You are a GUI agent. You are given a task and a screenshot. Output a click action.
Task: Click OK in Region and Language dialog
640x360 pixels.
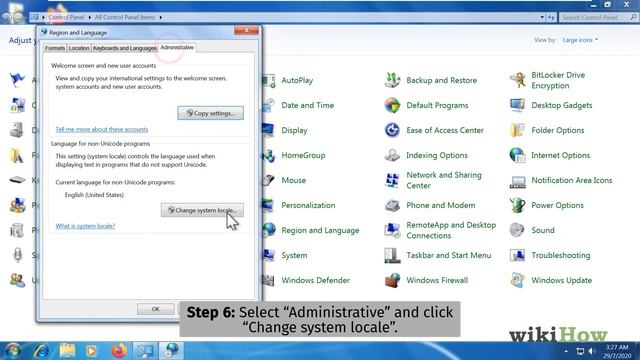coord(156,309)
